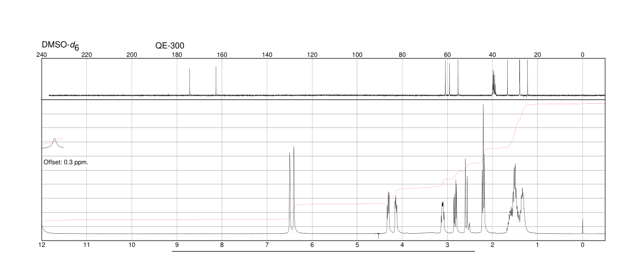Click the carbon peak near 33 ppm
The width and height of the screenshot is (644, 278).
click(507, 77)
